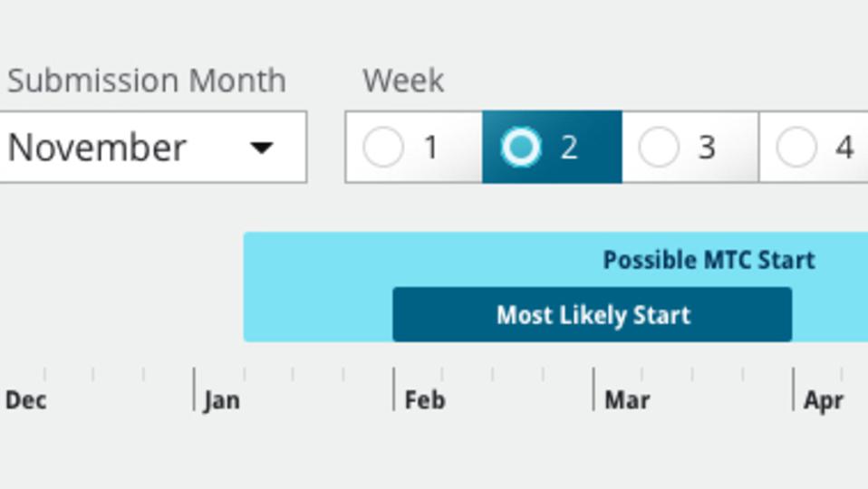868x489 pixels.
Task: Click the dropdown arrow beside November
Action: coord(262,148)
